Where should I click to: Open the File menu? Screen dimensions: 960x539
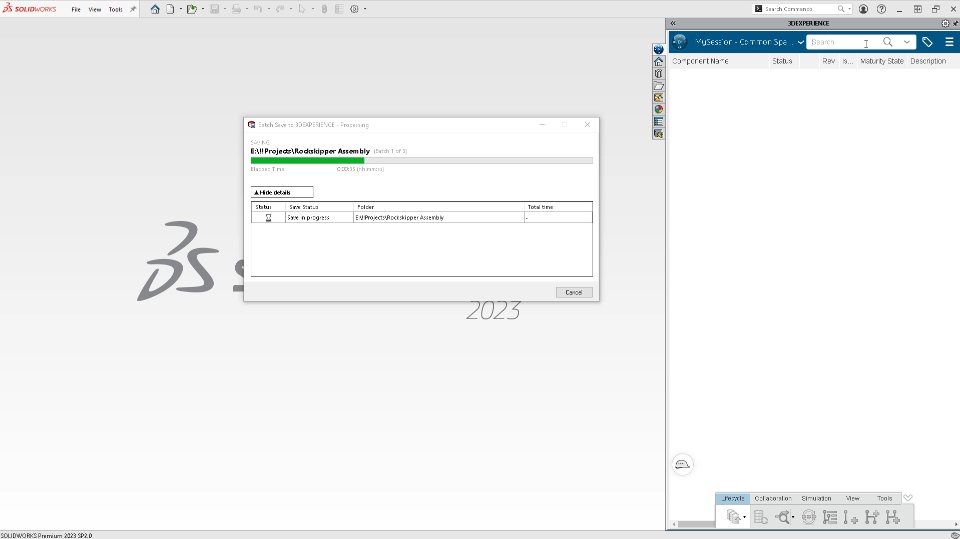click(76, 9)
